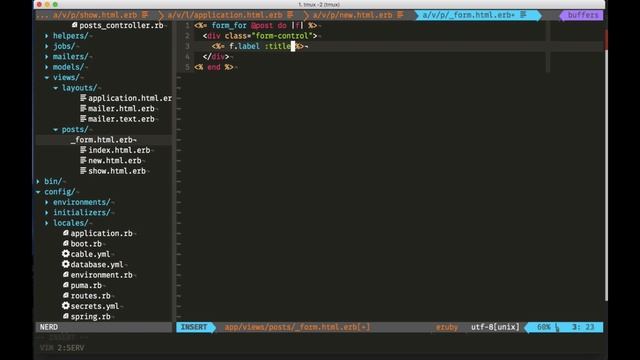The height and width of the screenshot is (360, 640).
Task: Click the file icon beside index.html.erb
Action: (x=83, y=150)
